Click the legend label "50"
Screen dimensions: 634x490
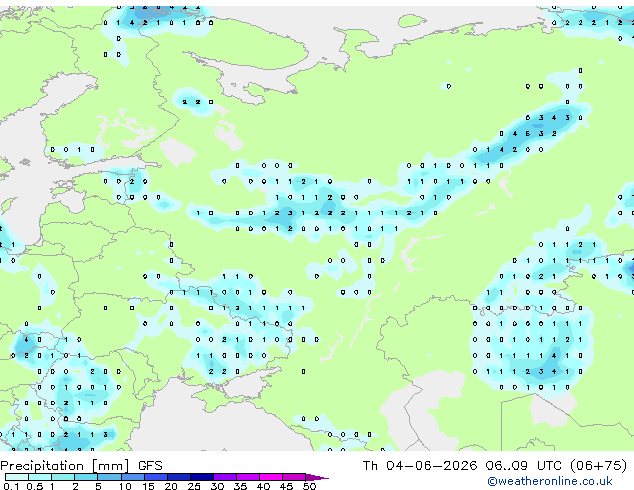coord(309,486)
